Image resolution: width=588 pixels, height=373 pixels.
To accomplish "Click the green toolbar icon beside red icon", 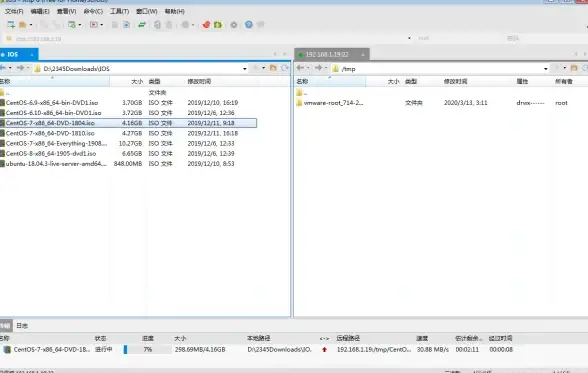I will tap(218, 25).
